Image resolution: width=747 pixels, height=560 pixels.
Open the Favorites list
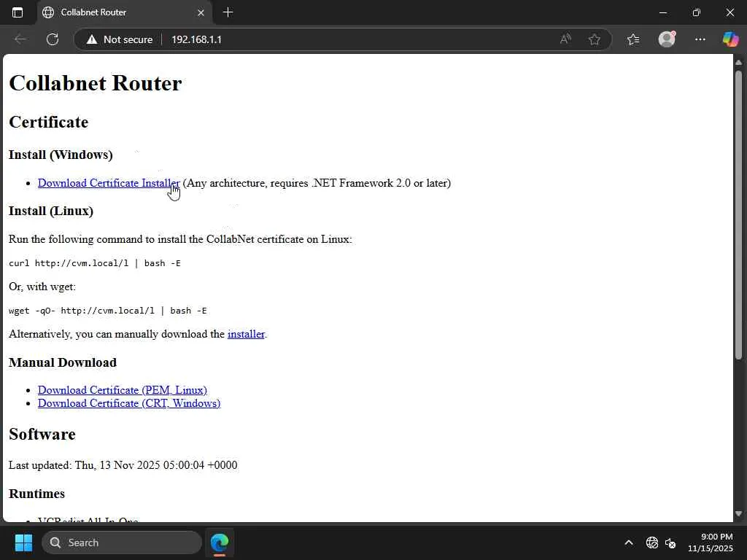tap(633, 39)
